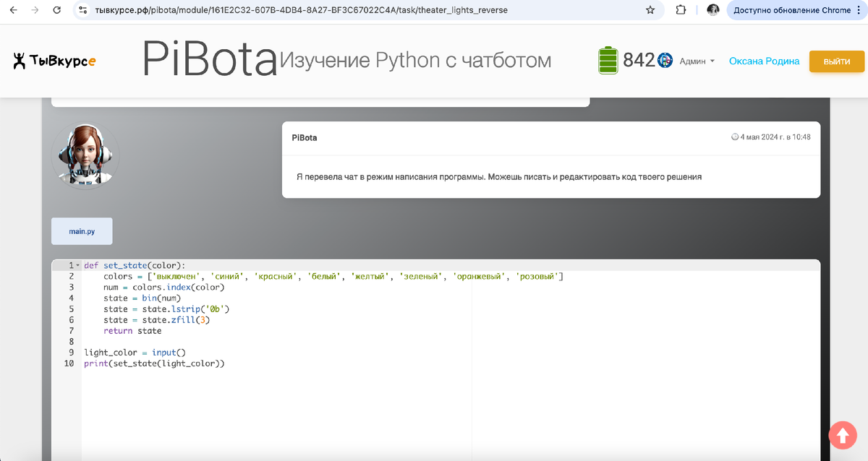Open the Chrome extensions puzzle icon
Viewport: 868px width, 461px height.
coord(681,10)
